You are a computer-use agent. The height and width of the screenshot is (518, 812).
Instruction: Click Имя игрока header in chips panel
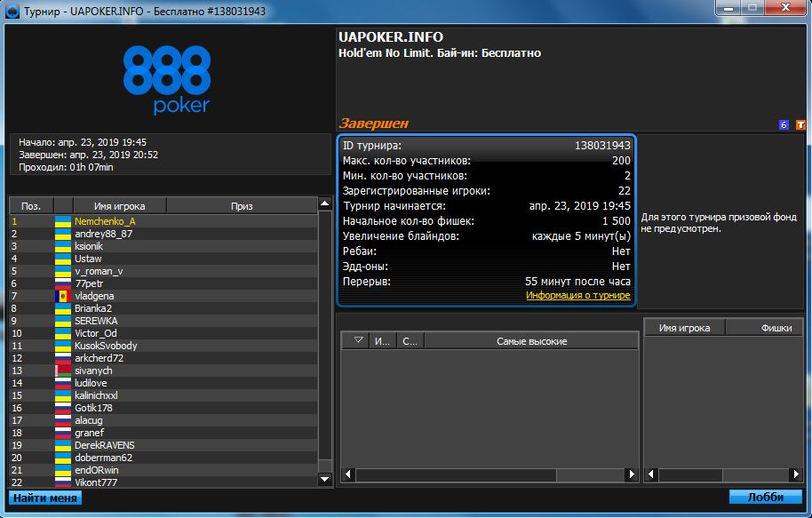pos(684,328)
